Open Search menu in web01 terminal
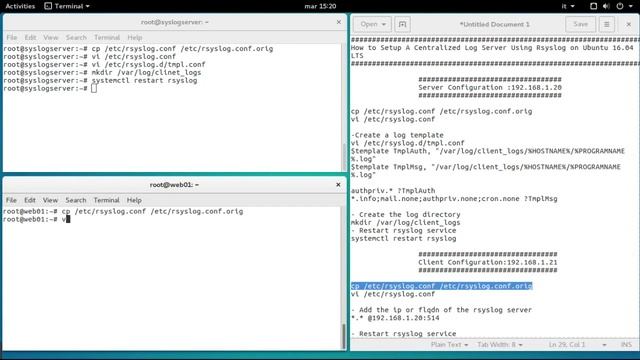 click(76, 200)
